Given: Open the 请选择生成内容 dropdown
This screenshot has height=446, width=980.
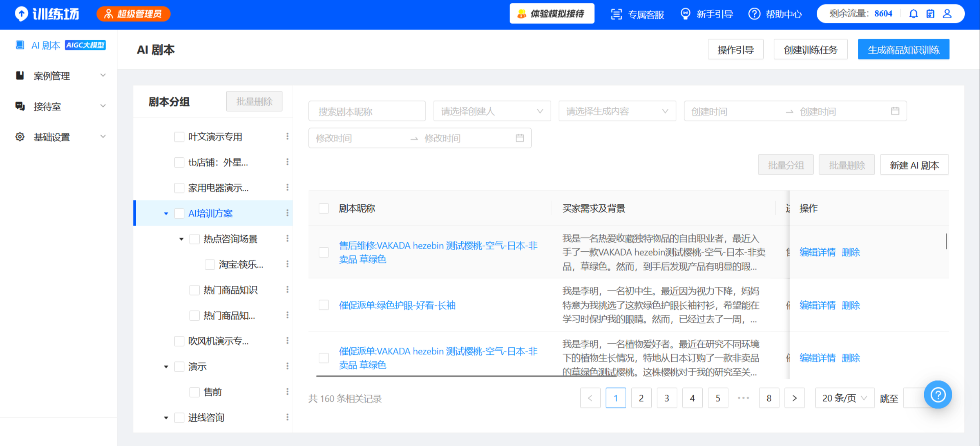Looking at the screenshot, I should coord(617,111).
